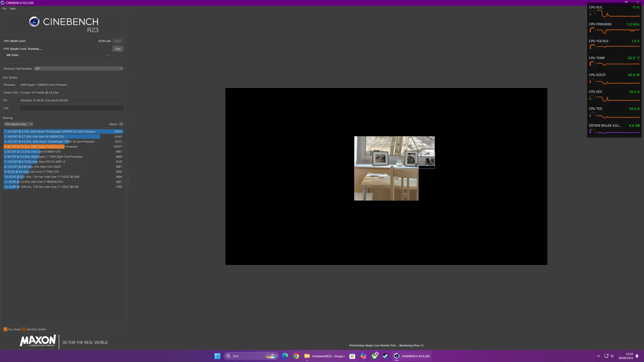Click the OS field showing Windows 10
Image resolution: width=644 pixels, height=362 pixels.
pos(71,100)
